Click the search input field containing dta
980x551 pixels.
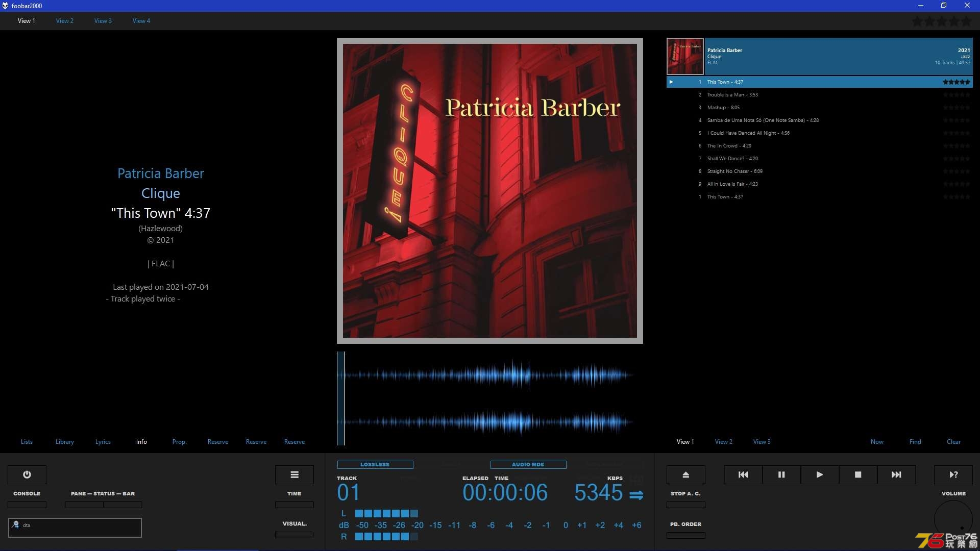[75, 528]
